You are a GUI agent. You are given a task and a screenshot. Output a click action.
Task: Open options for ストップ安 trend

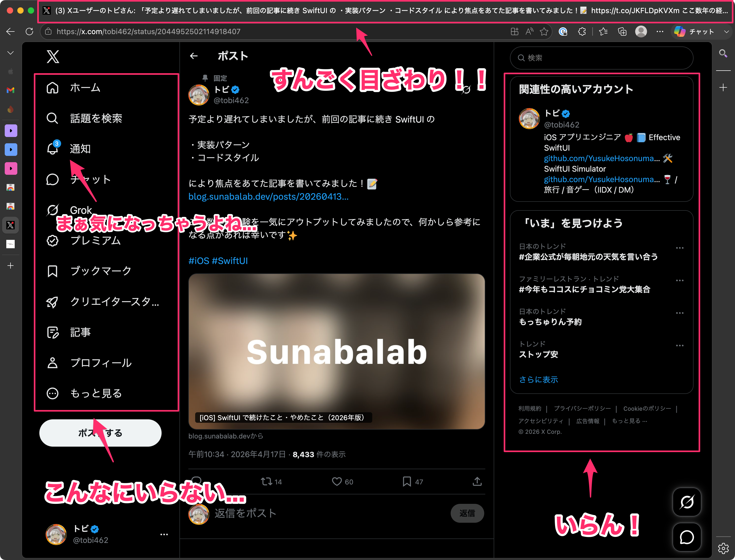pyautogui.click(x=680, y=346)
